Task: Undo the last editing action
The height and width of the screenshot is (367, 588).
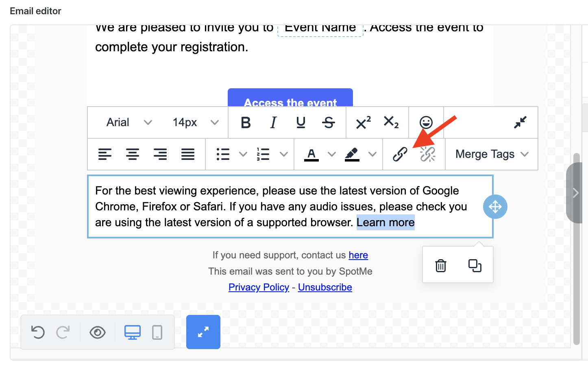Action: pos(38,332)
